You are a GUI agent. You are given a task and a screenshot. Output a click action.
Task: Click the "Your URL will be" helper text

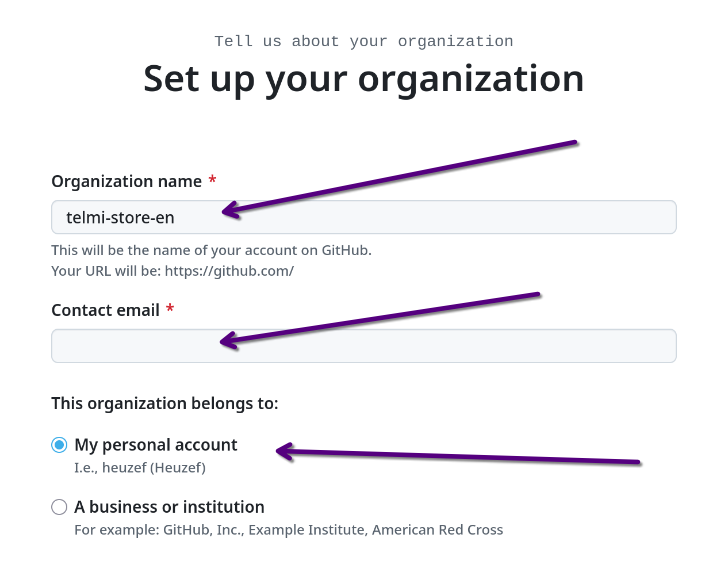(x=172, y=271)
